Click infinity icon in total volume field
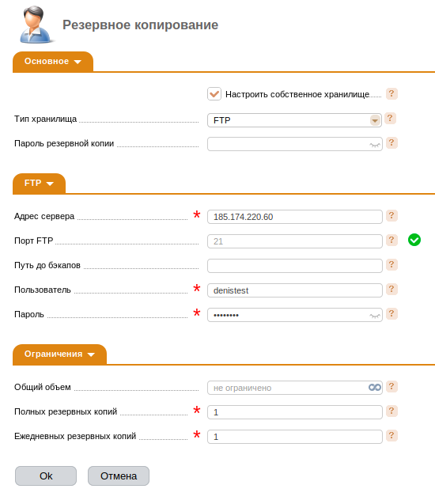The image size is (435, 504). pos(375,388)
